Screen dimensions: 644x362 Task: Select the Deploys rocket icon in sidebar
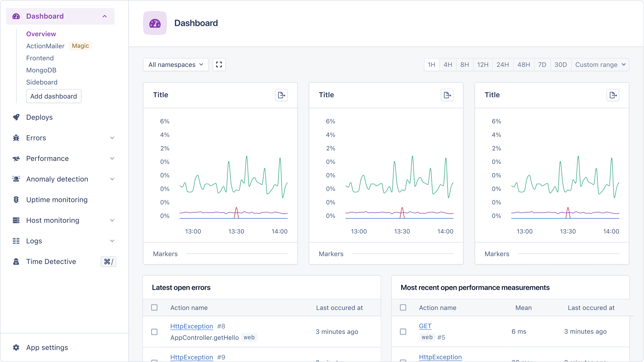coord(16,117)
